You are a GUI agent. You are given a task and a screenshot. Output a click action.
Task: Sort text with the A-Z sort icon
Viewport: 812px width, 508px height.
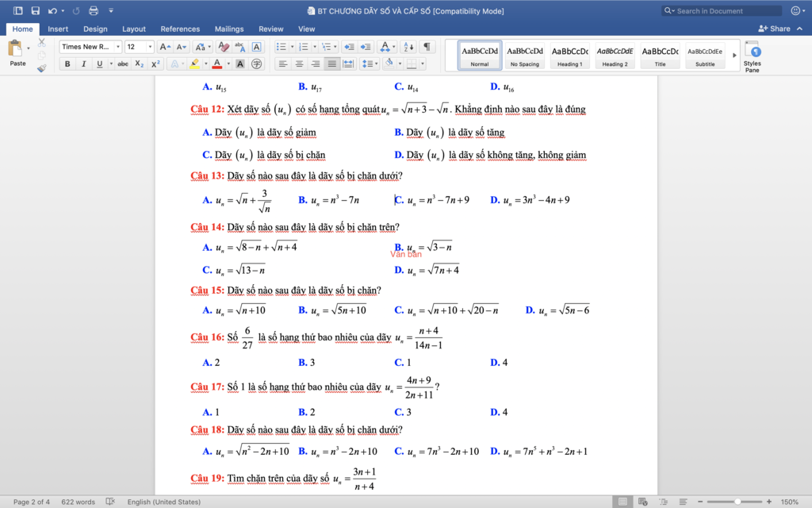tap(408, 47)
